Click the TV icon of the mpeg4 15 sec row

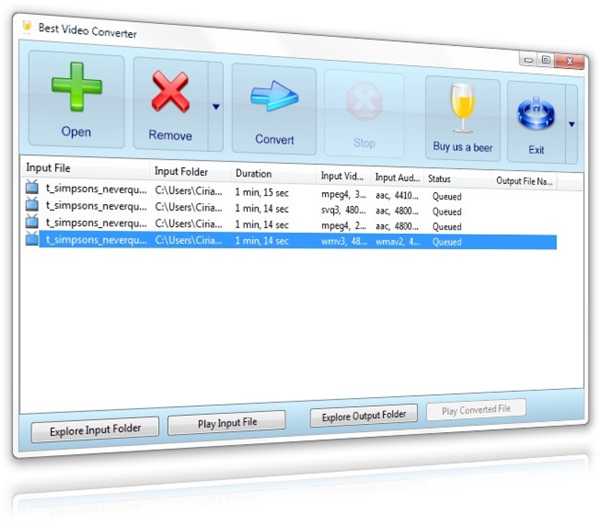click(x=32, y=187)
